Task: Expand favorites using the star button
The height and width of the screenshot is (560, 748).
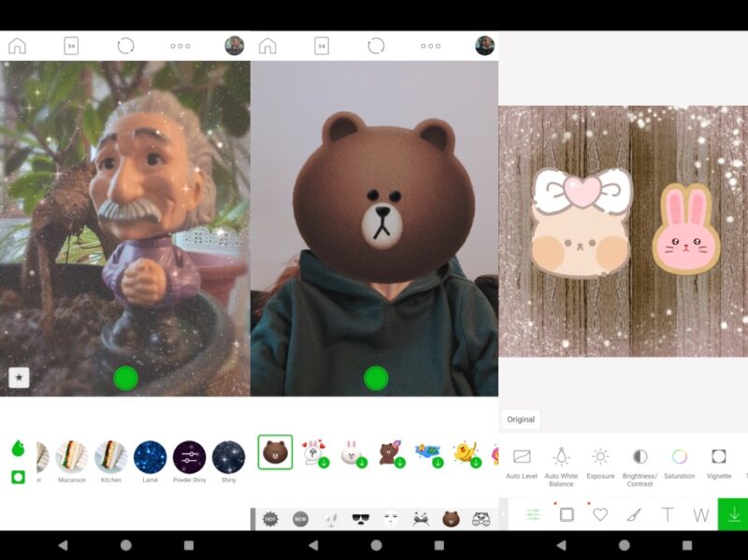Action: point(20,378)
